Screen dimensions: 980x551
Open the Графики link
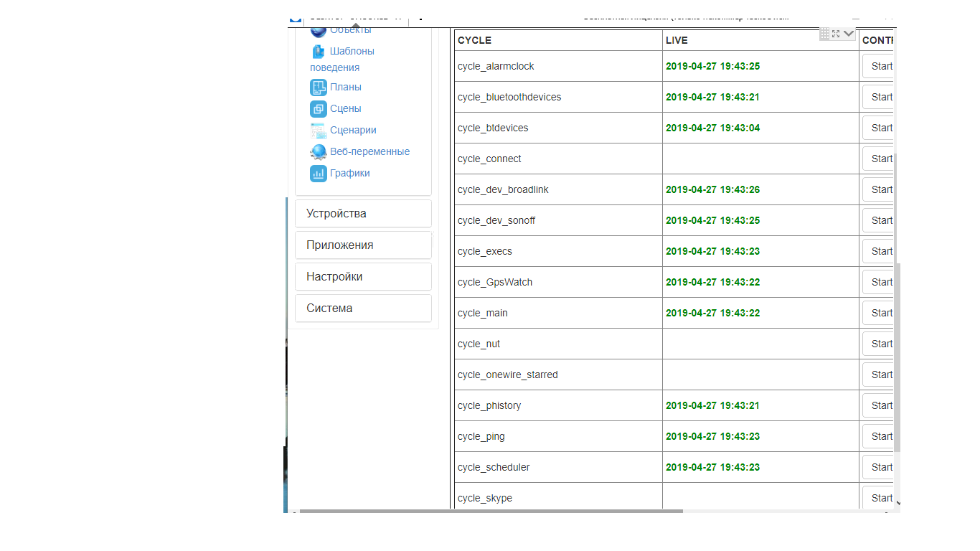click(350, 173)
